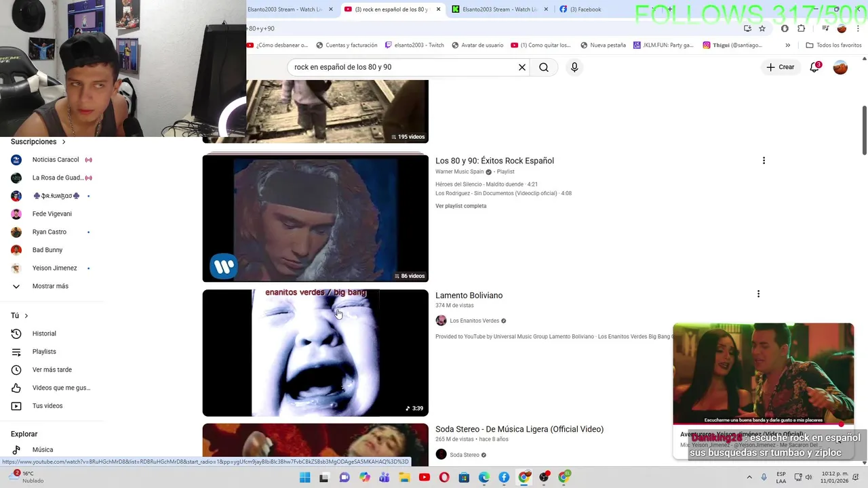Grab the page vertical scrollbar
The image size is (868, 488).
click(x=864, y=129)
